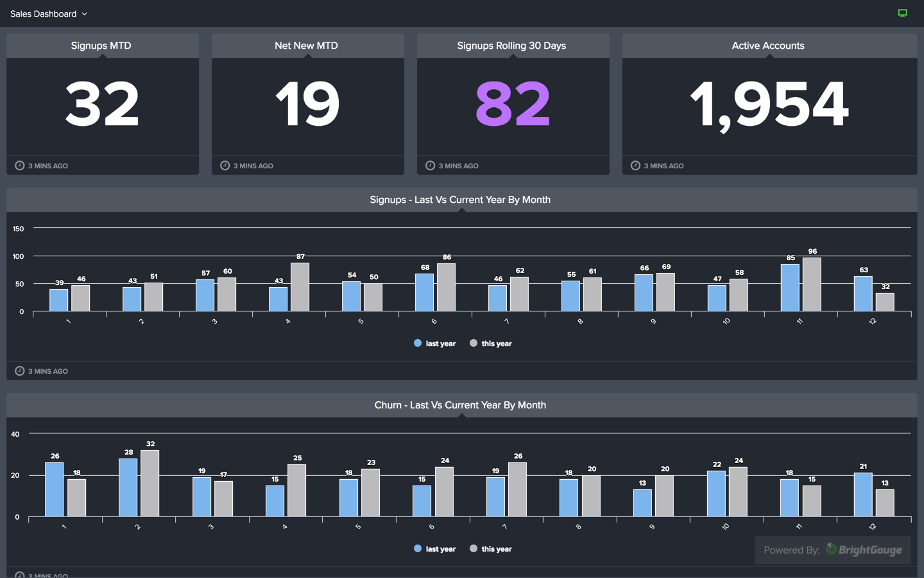Toggle 'last year' series in Signups chart legend

click(434, 344)
